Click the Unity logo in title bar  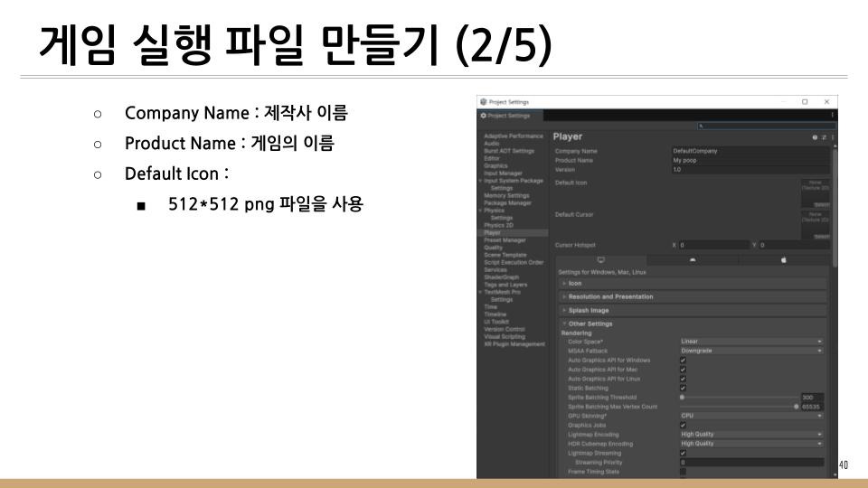coord(483,102)
